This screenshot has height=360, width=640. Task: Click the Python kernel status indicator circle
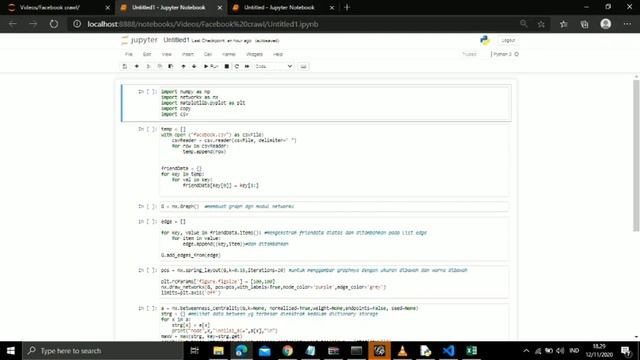(x=516, y=54)
